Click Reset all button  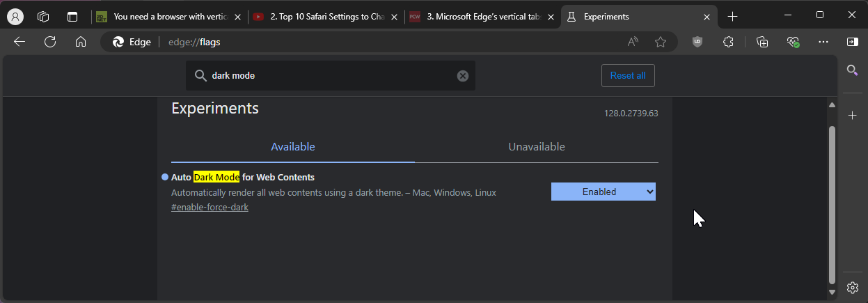[x=628, y=75]
